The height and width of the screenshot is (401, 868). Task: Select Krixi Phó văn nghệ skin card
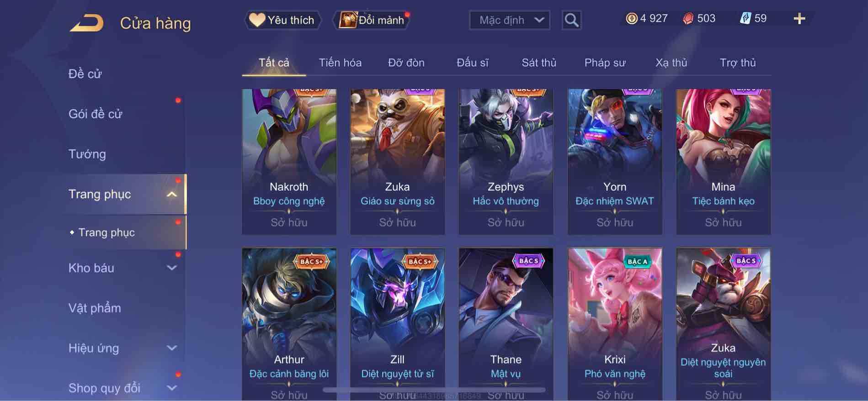tap(615, 324)
